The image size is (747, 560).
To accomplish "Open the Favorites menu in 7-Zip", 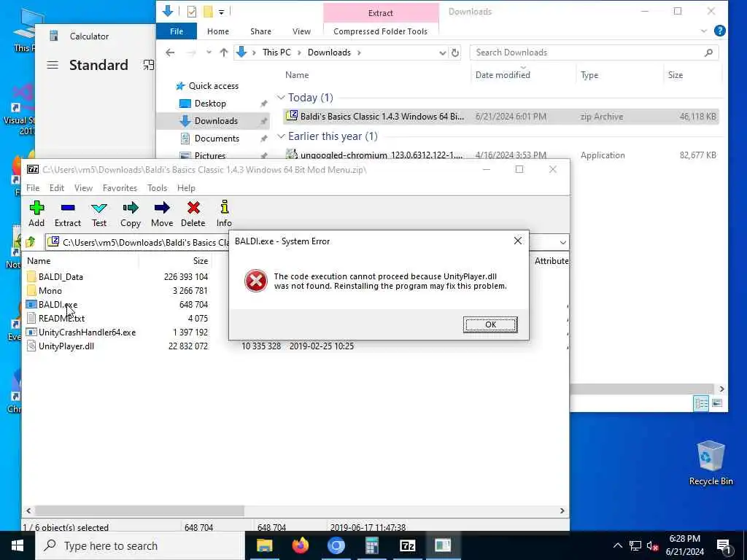I will 120,188.
